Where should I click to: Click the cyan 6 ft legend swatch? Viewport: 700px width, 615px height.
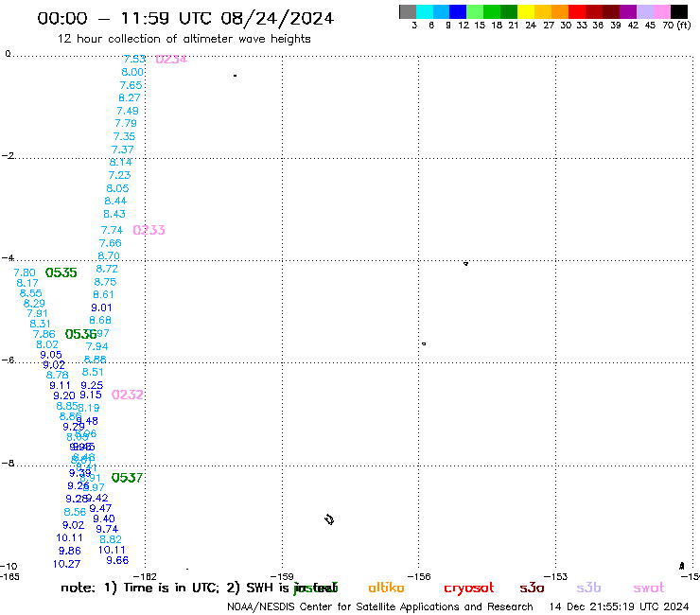(425, 11)
